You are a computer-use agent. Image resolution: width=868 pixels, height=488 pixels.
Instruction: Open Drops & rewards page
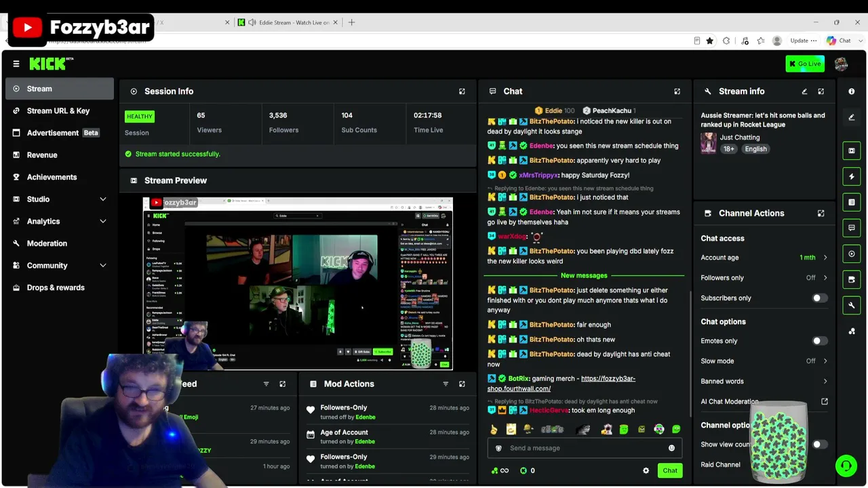[60, 287]
